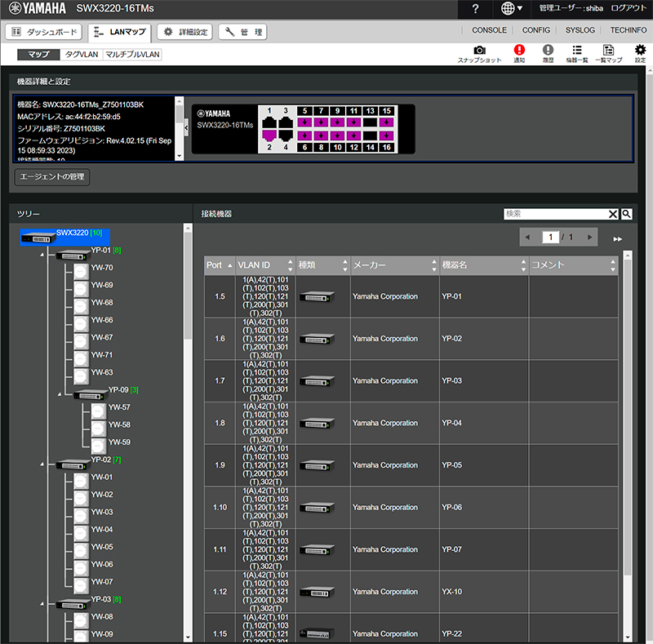Collapse the YP-01 tree node

(x=42, y=255)
